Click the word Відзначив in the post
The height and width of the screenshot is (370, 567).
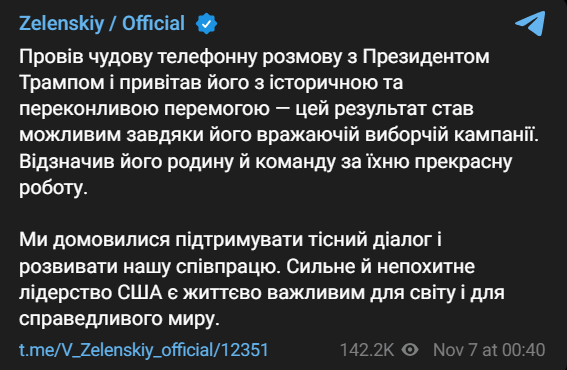(67, 161)
